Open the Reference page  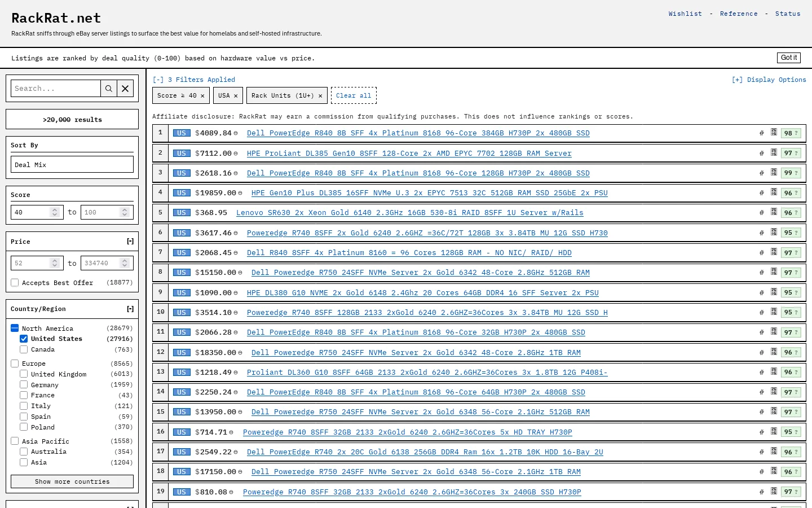pyautogui.click(x=739, y=14)
